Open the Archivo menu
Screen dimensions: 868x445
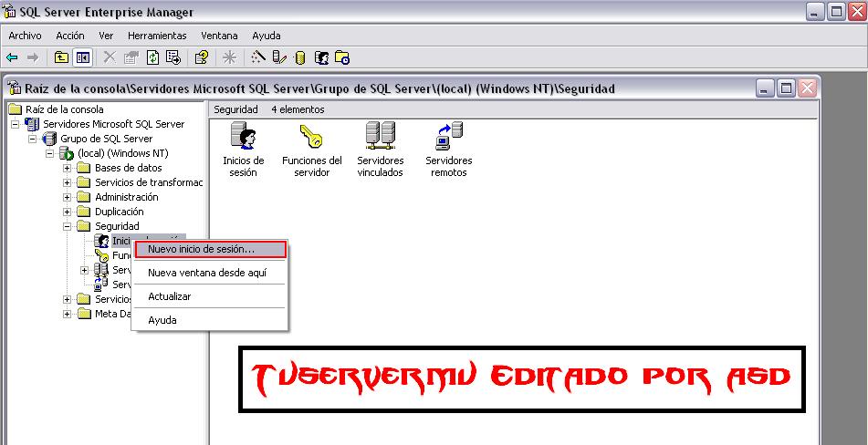(x=25, y=36)
